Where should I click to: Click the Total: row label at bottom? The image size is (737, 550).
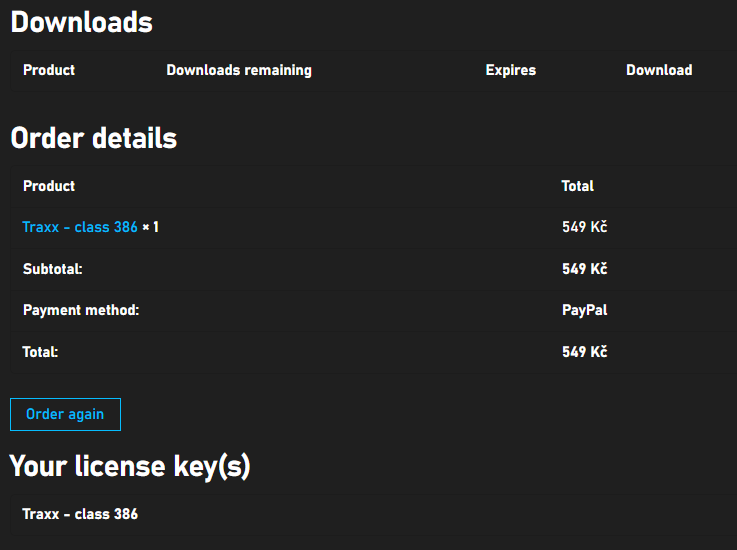pyautogui.click(x=41, y=352)
